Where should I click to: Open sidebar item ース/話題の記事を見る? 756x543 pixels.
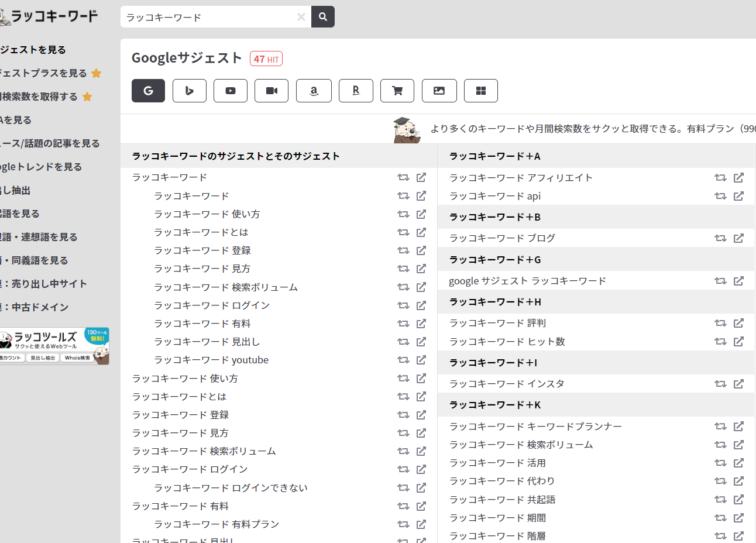pyautogui.click(x=50, y=143)
